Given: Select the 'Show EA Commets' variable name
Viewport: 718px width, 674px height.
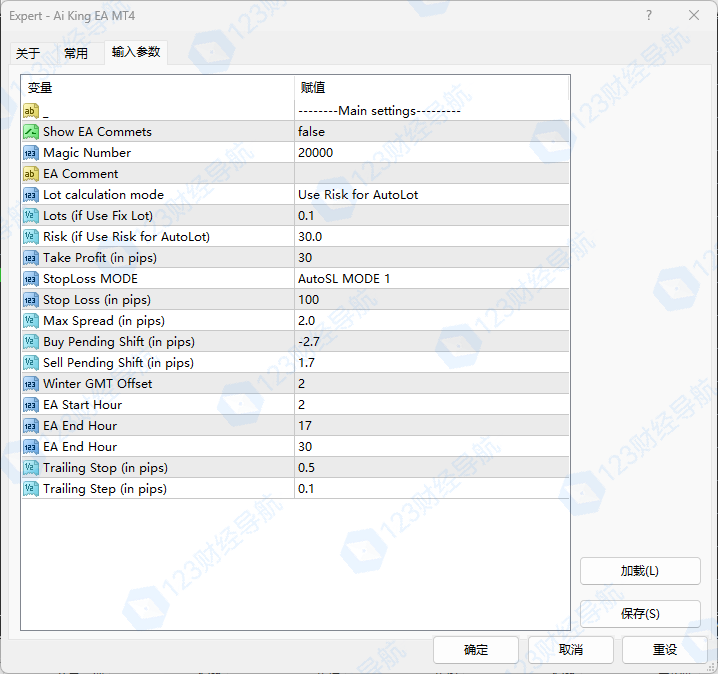Looking at the screenshot, I should click(97, 132).
